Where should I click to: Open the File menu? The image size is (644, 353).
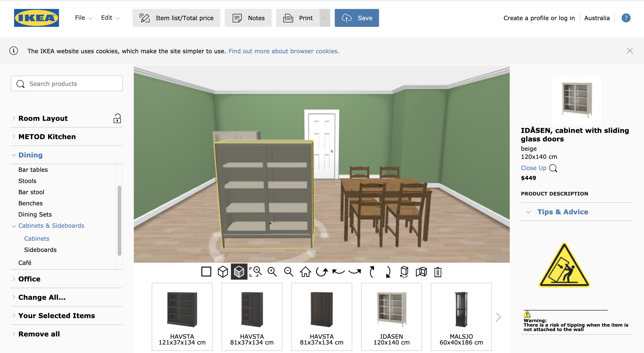point(84,18)
